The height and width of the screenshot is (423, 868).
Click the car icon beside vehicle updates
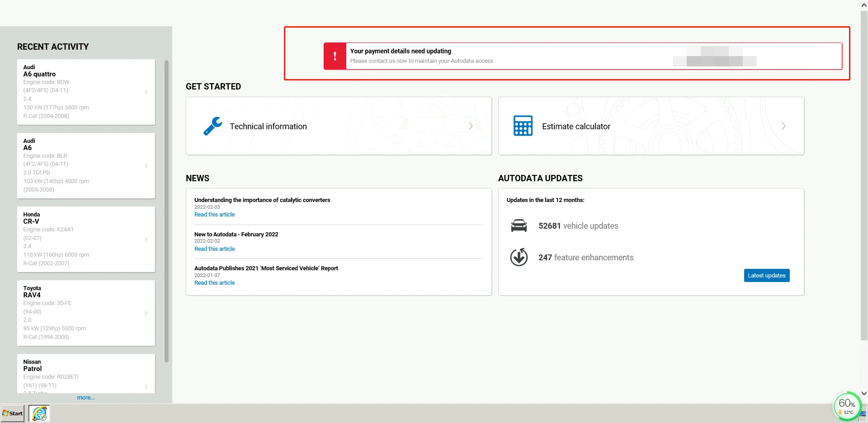pyautogui.click(x=519, y=226)
